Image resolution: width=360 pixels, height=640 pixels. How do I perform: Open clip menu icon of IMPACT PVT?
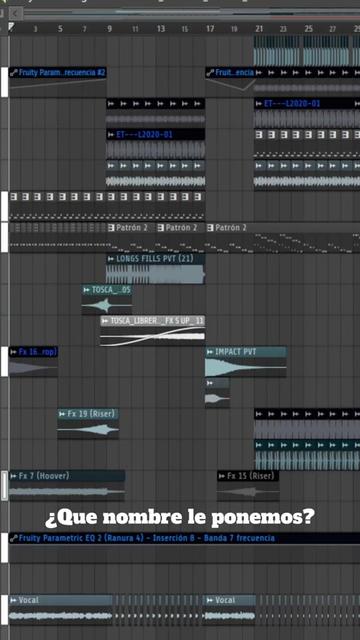[x=210, y=352]
